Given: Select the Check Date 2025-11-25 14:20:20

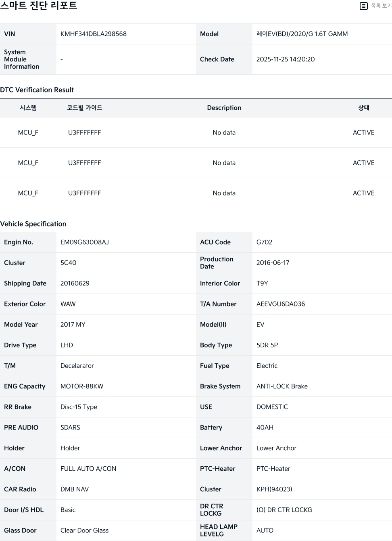Looking at the screenshot, I should [x=286, y=59].
